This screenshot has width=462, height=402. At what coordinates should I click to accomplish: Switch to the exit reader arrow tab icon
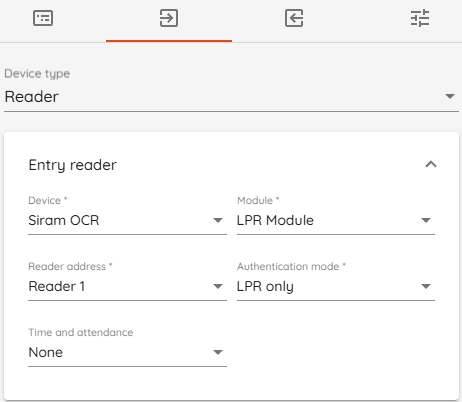[x=294, y=18]
